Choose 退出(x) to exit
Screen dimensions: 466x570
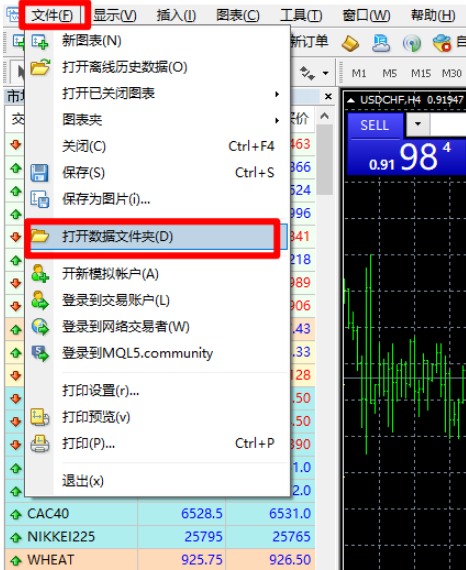[157, 481]
